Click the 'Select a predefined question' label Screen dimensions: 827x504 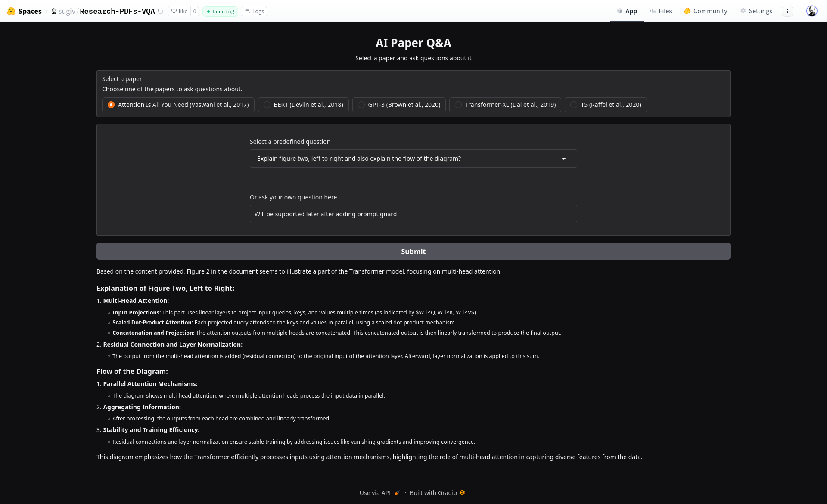point(290,142)
